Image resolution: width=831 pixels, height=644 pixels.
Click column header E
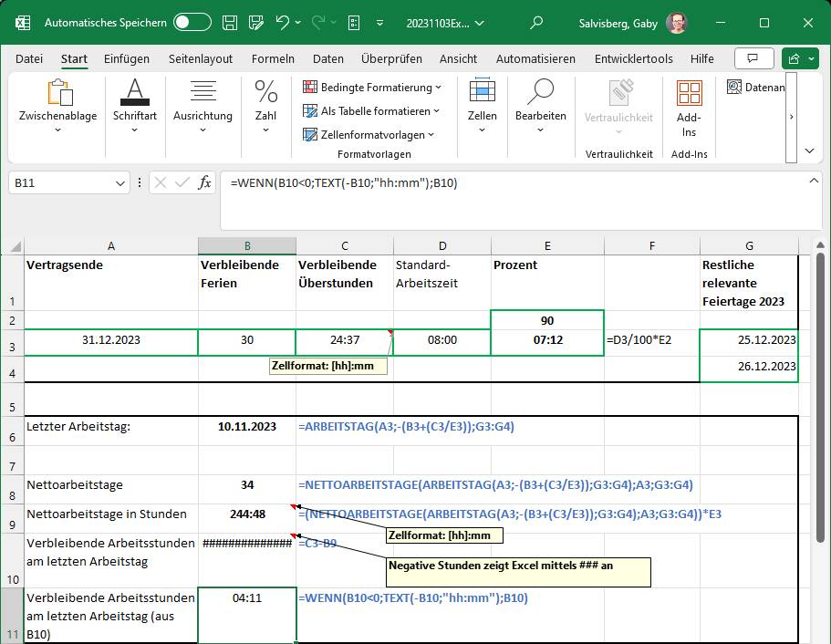(x=547, y=245)
